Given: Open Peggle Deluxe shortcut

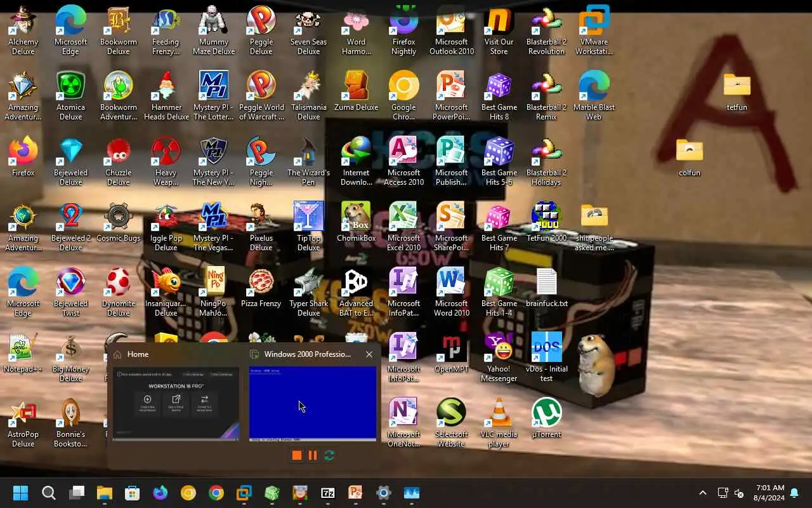Looking at the screenshot, I should tap(261, 30).
